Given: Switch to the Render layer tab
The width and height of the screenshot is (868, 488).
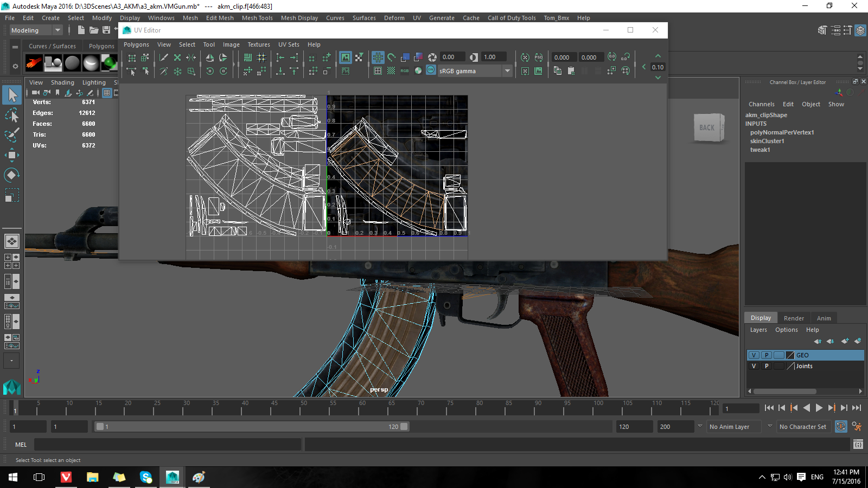Looking at the screenshot, I should pos(794,318).
